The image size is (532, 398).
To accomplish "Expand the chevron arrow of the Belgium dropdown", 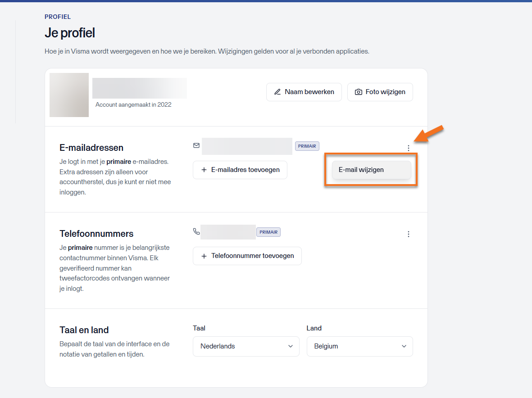I will click(x=404, y=346).
